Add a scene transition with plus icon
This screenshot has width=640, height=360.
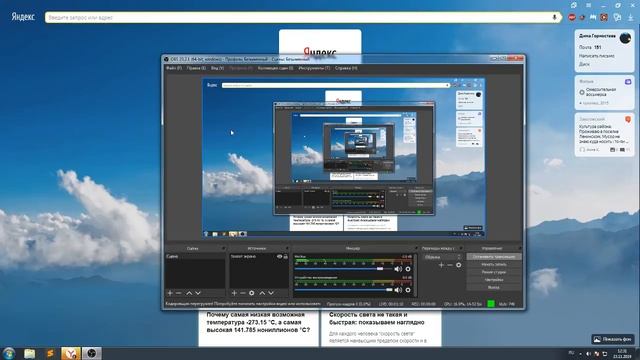pos(441,265)
